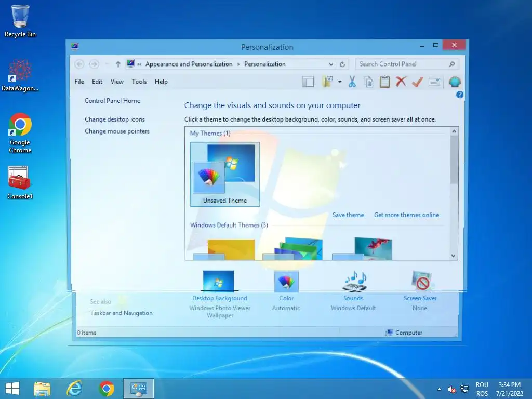Click the blue help question mark icon
This screenshot has height=399, width=532.
(460, 95)
